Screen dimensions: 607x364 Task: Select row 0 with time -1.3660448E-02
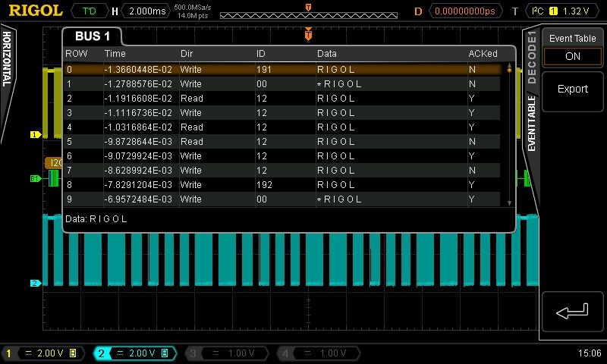tap(281, 70)
